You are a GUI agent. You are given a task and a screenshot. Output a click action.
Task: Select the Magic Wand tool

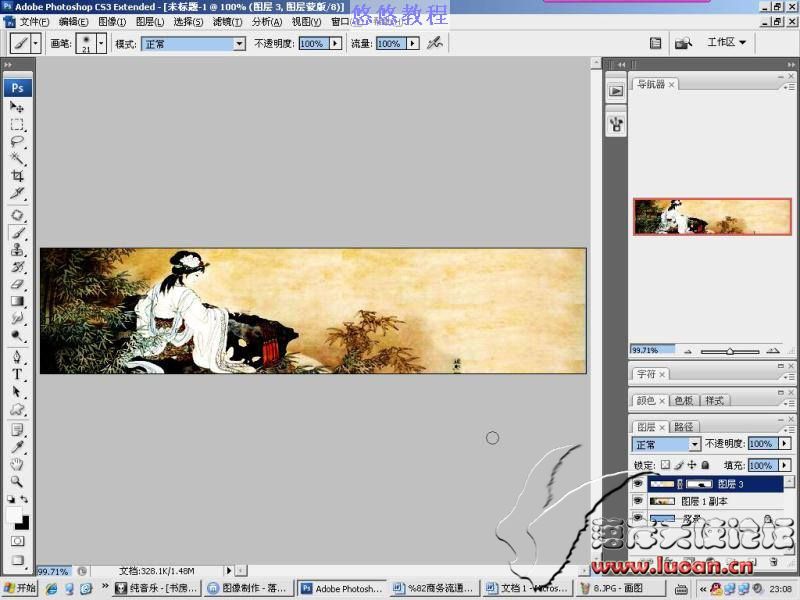coord(17,158)
